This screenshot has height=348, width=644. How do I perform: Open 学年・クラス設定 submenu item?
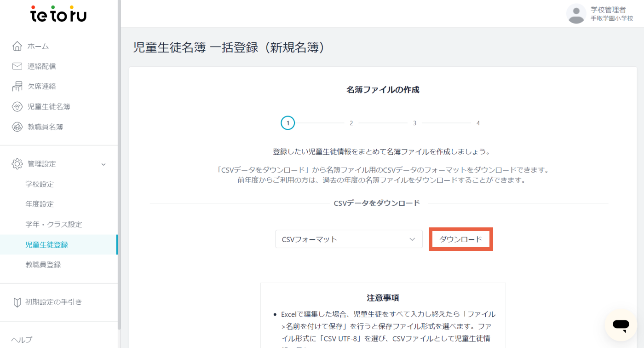(x=54, y=224)
